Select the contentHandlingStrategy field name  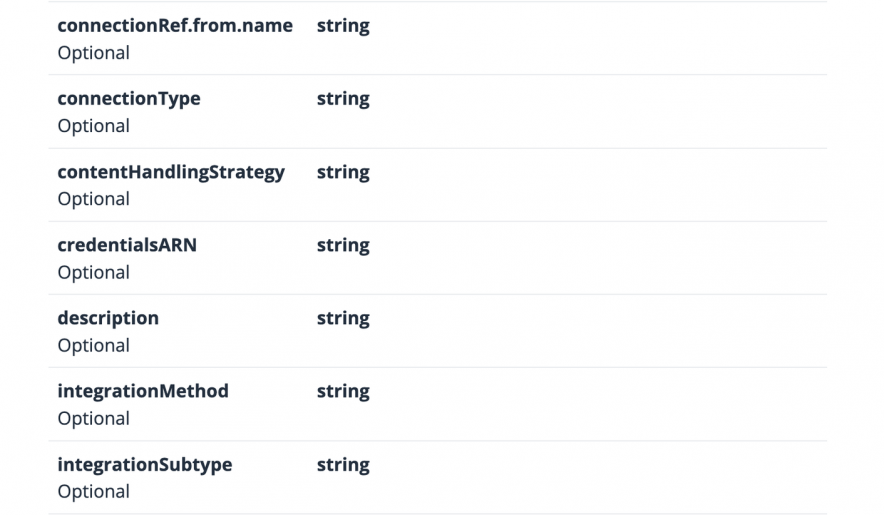171,172
